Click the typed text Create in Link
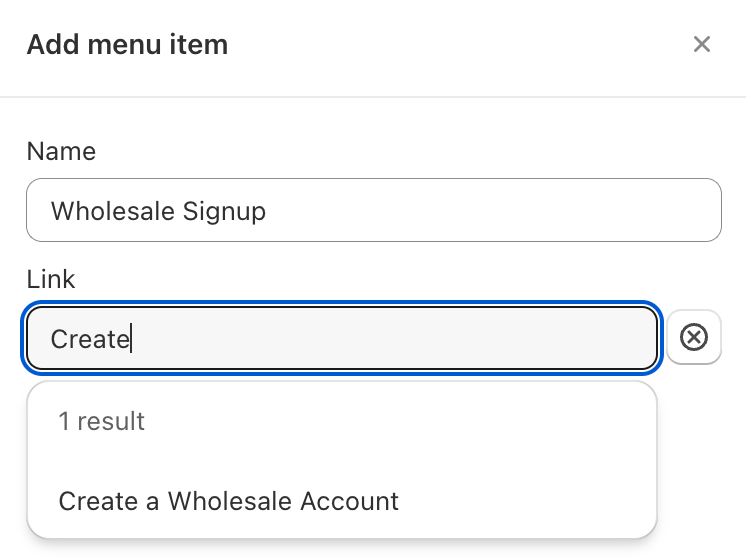 point(89,339)
